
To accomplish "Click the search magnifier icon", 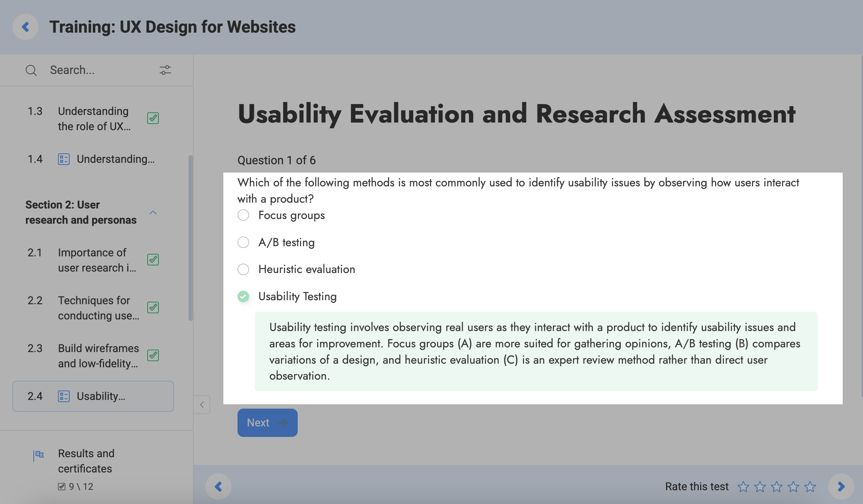I will pyautogui.click(x=31, y=70).
